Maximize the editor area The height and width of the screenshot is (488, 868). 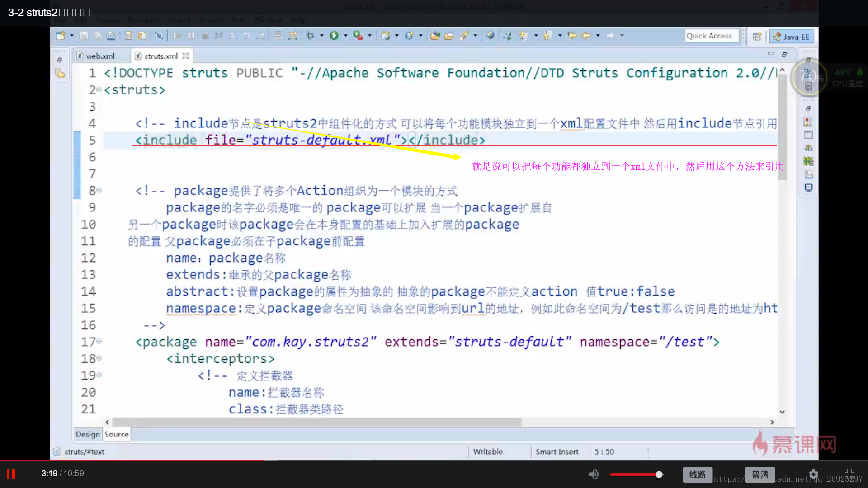tap(784, 54)
